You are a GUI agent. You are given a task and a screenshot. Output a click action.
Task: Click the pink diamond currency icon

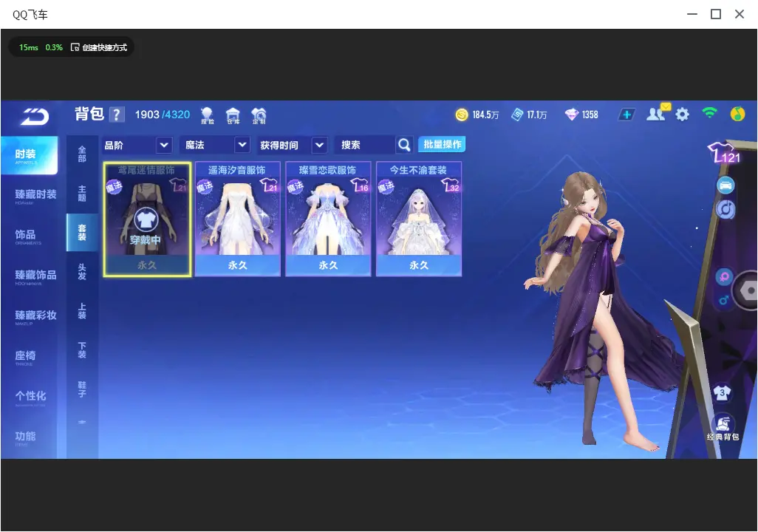point(571,115)
